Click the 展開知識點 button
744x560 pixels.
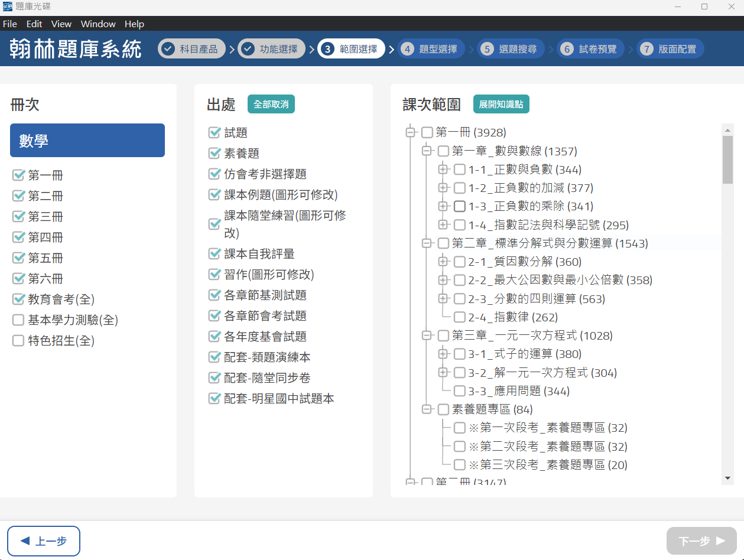point(501,104)
